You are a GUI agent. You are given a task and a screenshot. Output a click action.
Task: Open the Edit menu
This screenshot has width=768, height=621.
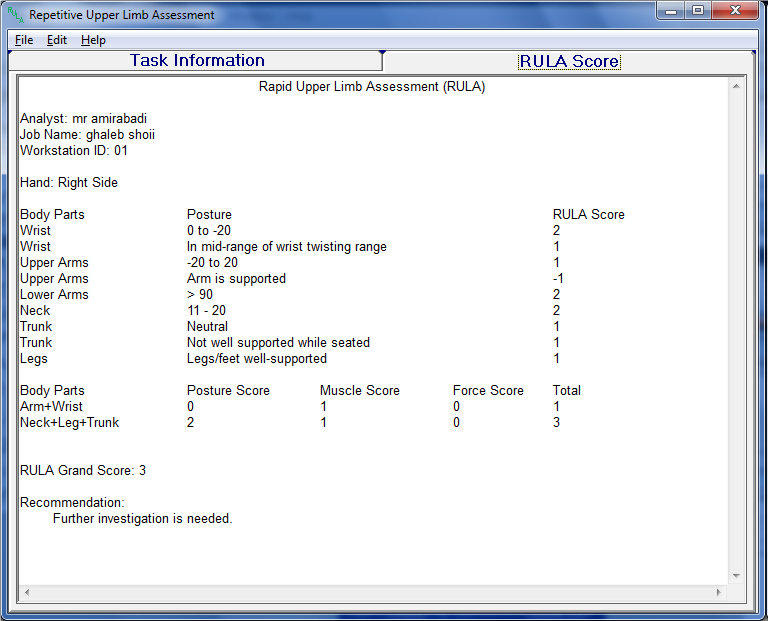tap(57, 40)
